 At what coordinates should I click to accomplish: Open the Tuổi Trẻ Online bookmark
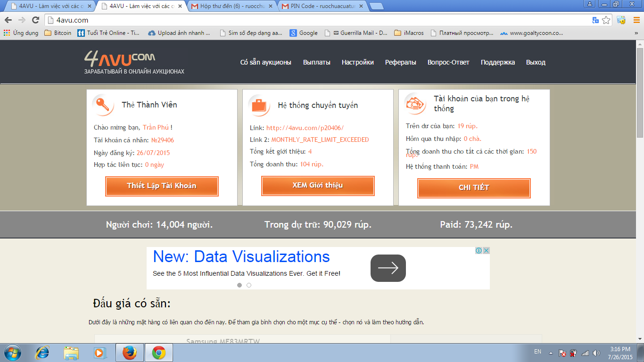tap(108, 33)
